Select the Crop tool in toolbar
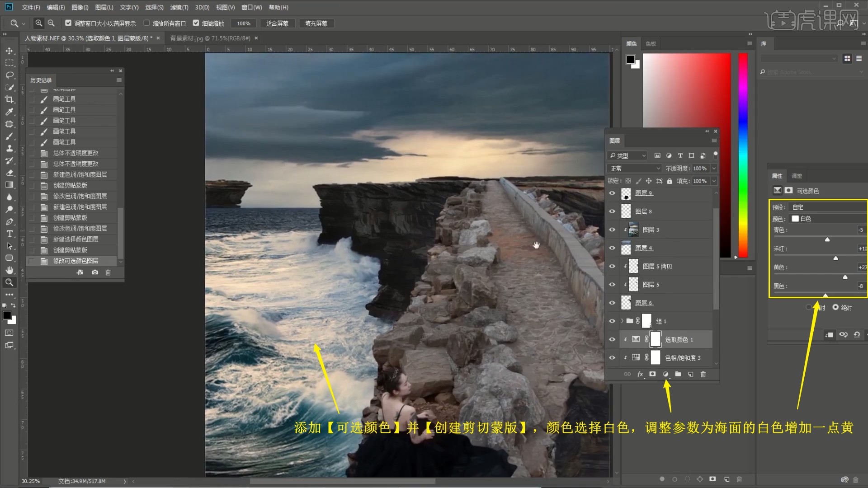The width and height of the screenshot is (868, 488). tap(9, 99)
